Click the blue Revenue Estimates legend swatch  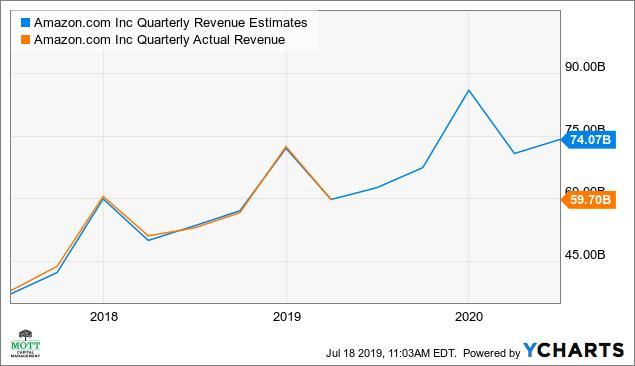coord(26,23)
